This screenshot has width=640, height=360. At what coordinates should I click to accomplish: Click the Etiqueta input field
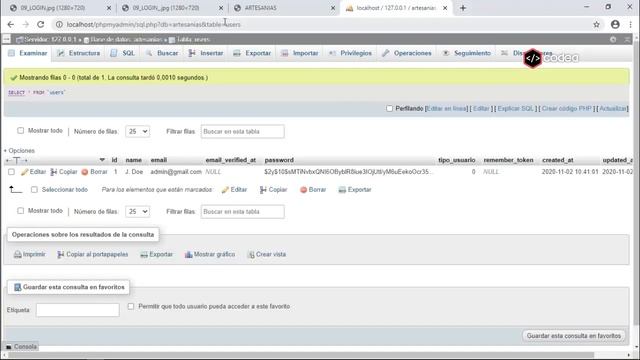78,310
